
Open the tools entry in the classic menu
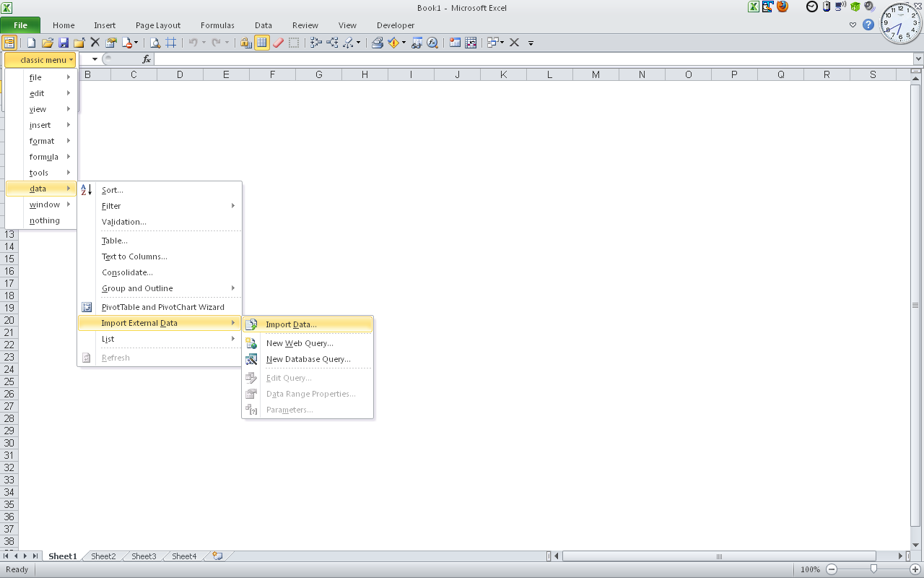pos(40,173)
